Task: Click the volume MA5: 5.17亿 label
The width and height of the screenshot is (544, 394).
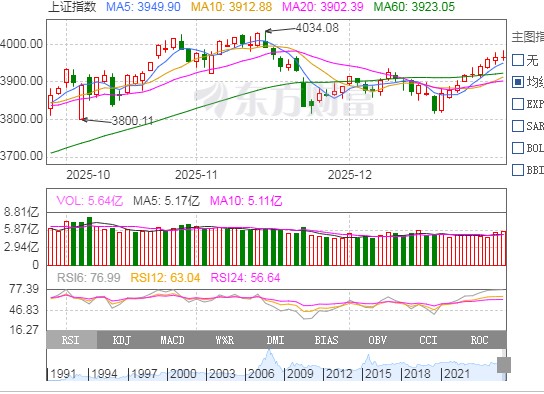Action: pyautogui.click(x=167, y=201)
